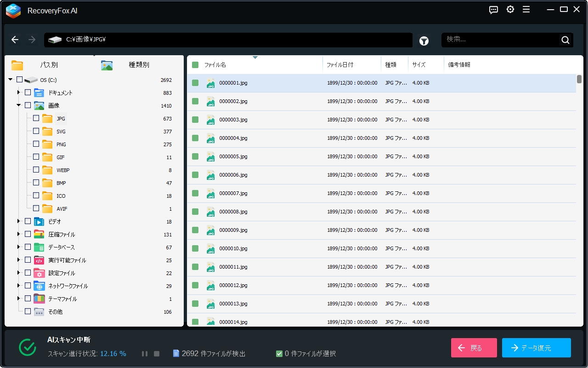Screen dimensions: 588x368
Task: Switch to the パス別 tab
Action: 48,65
